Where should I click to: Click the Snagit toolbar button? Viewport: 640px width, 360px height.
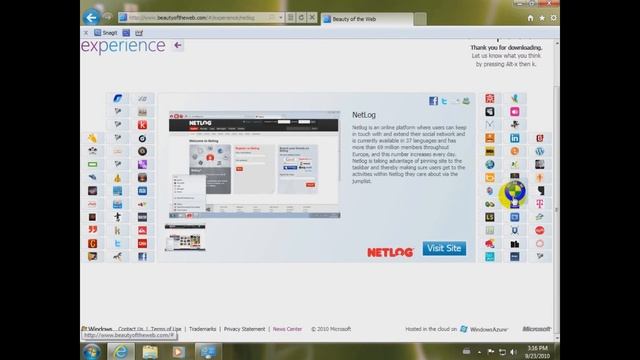106,33
